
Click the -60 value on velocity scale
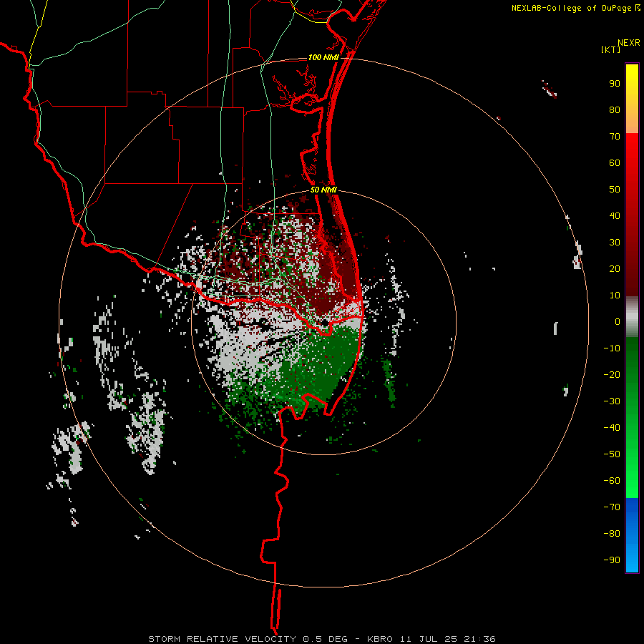[612, 481]
